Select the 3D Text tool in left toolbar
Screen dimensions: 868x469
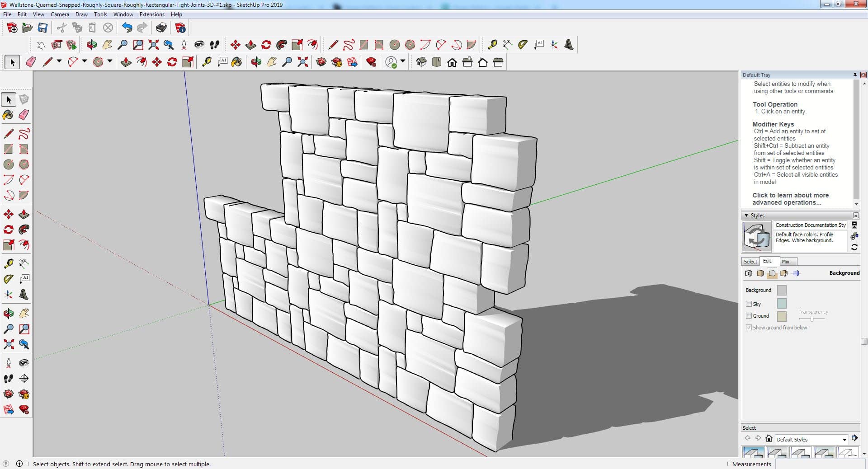coord(24,295)
